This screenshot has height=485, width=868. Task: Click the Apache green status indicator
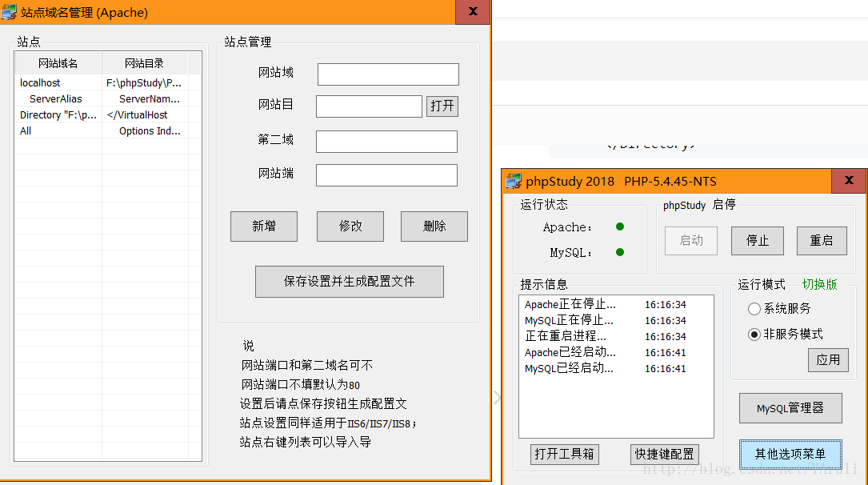(620, 226)
